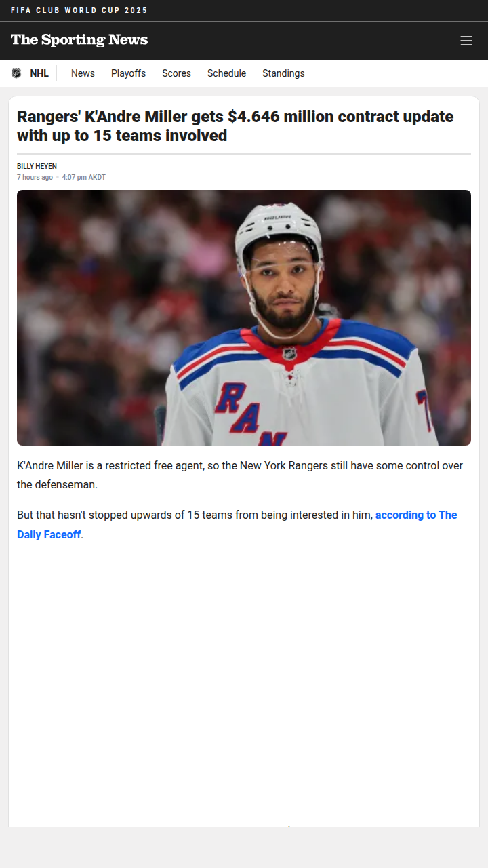Click the K'Andre Miller contract headline
Viewport: 488px width, 868px height.
click(x=235, y=126)
